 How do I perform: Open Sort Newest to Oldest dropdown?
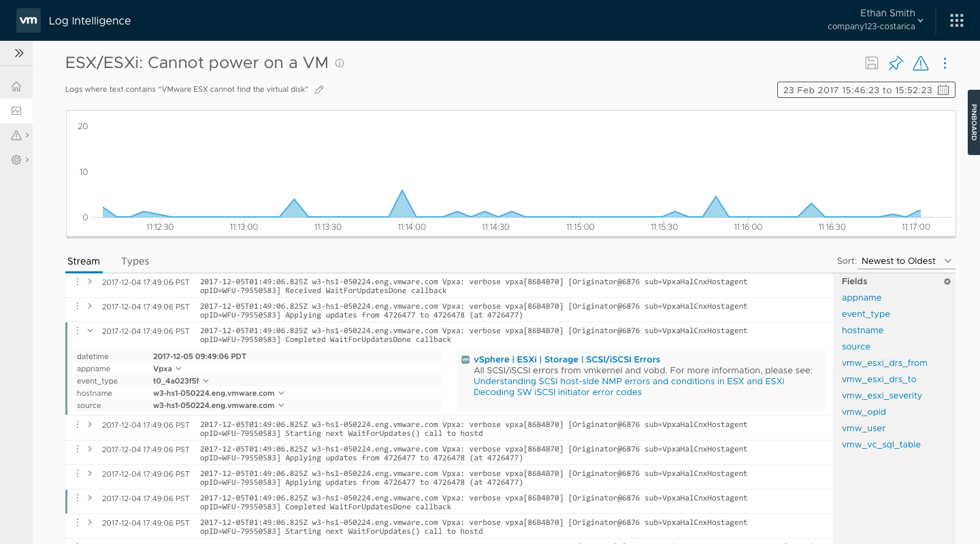coord(906,261)
